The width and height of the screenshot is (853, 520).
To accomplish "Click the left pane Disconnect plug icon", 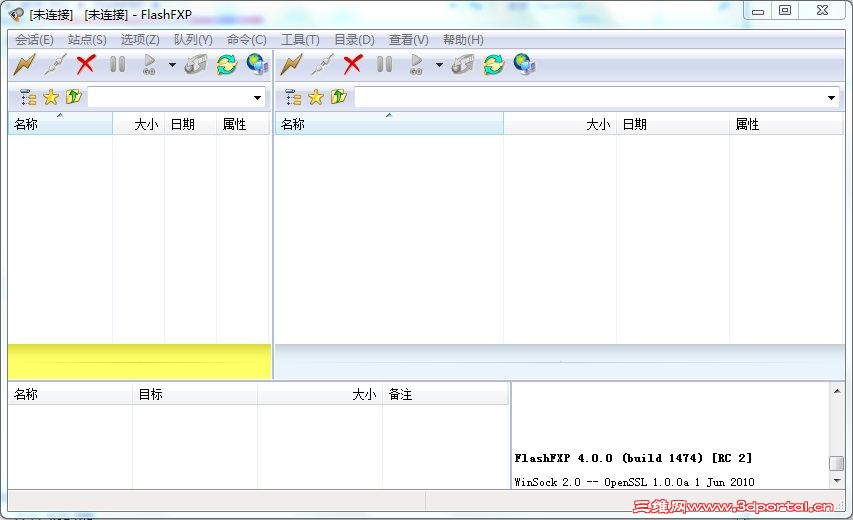I will point(55,65).
